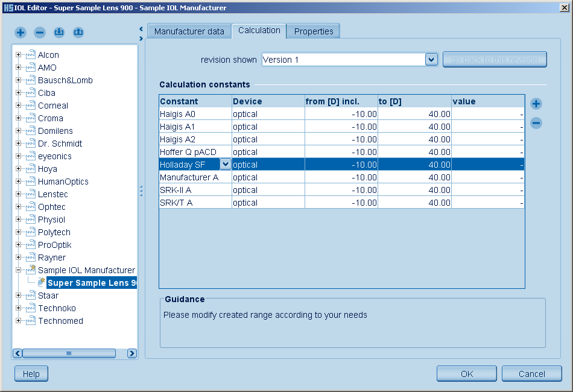Screen dimensions: 573x392
Task: Expand the Alcon manufacturer node
Action: click(x=18, y=55)
